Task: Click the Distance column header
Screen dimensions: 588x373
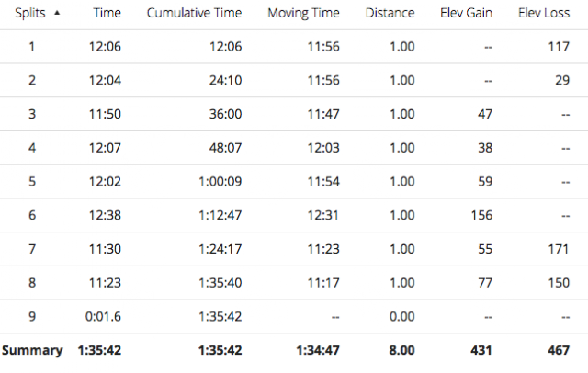Action: [390, 13]
